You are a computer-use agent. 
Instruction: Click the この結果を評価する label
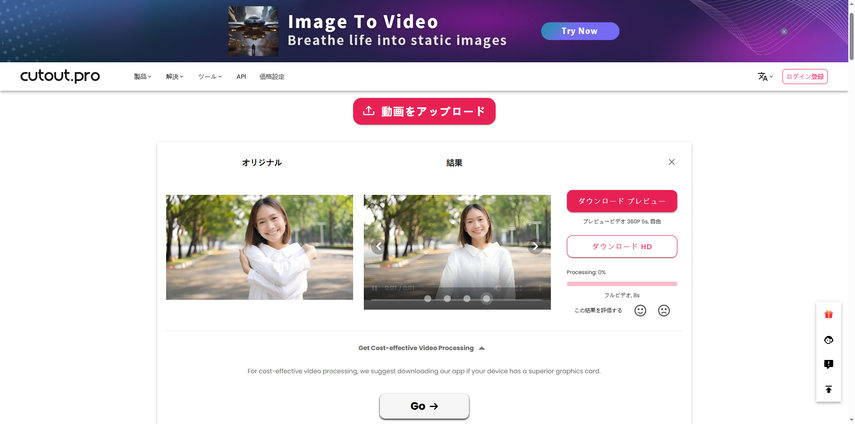(598, 311)
